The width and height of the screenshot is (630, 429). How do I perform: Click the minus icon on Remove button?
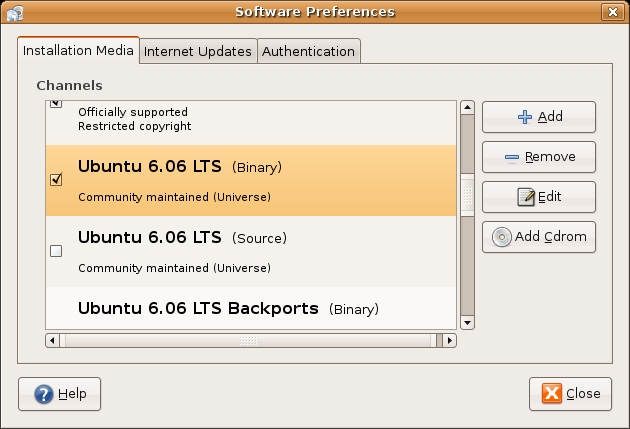[512, 157]
